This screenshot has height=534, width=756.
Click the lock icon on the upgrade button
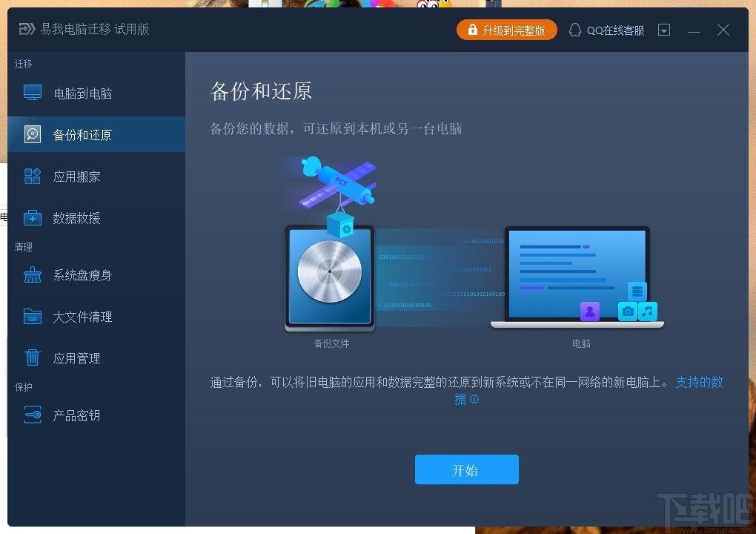[472, 30]
